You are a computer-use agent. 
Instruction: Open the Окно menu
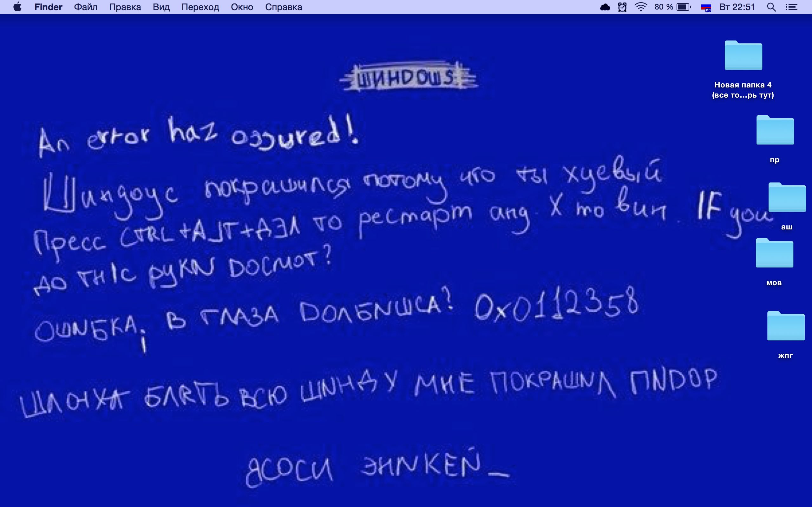[242, 7]
